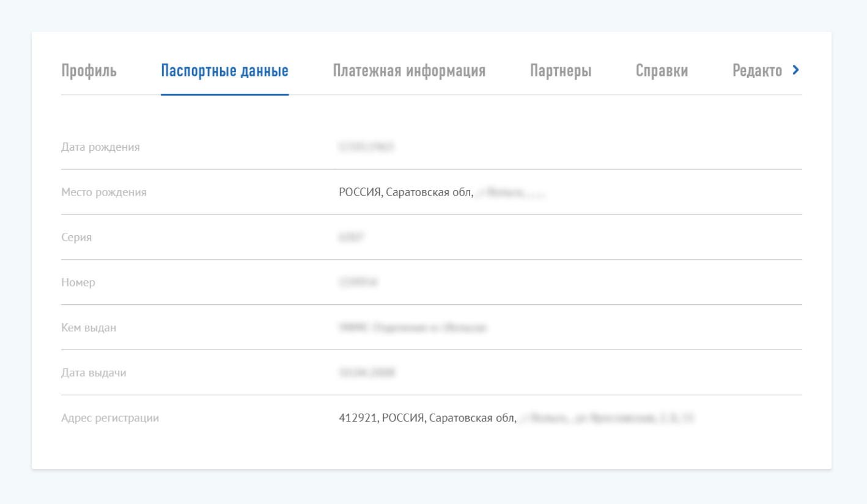Click the Место рождения label
This screenshot has width=867, height=504.
[104, 192]
